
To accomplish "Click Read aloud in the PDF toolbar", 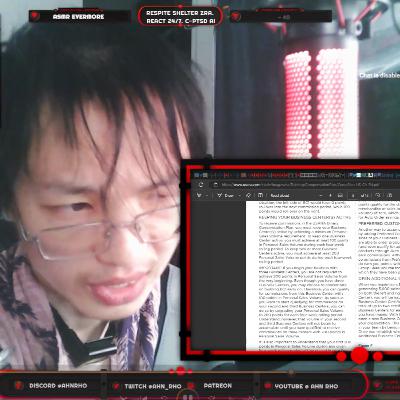I will (x=280, y=196).
